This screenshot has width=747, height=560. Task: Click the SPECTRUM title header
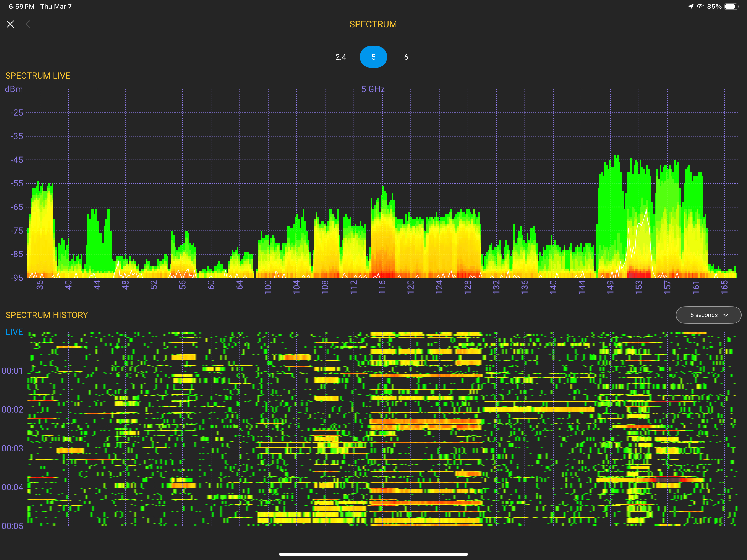point(373,24)
